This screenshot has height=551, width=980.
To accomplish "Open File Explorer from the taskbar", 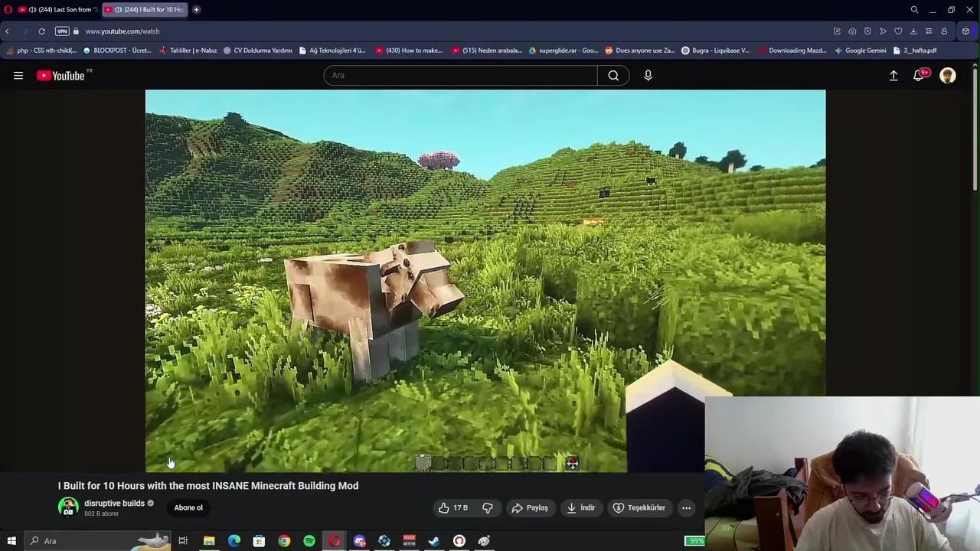I will pyautogui.click(x=209, y=541).
